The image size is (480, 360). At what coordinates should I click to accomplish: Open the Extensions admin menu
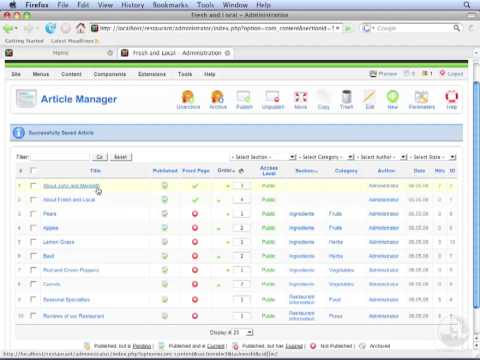(152, 74)
